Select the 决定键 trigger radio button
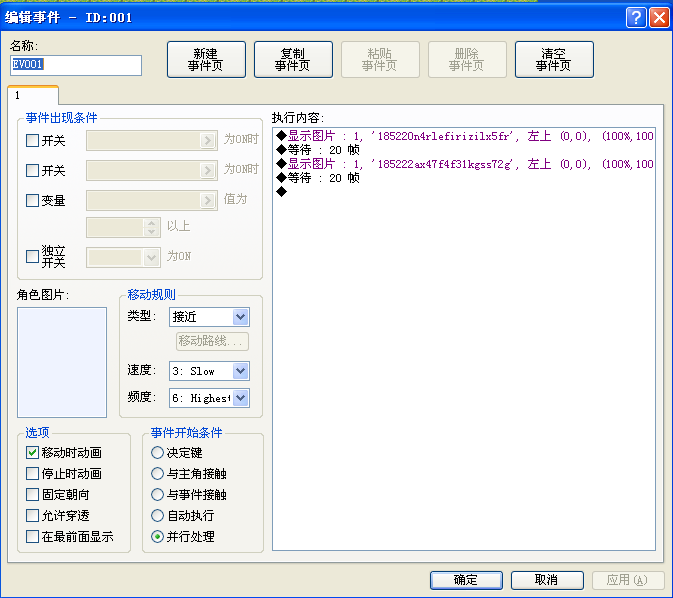The image size is (673, 598). click(158, 452)
